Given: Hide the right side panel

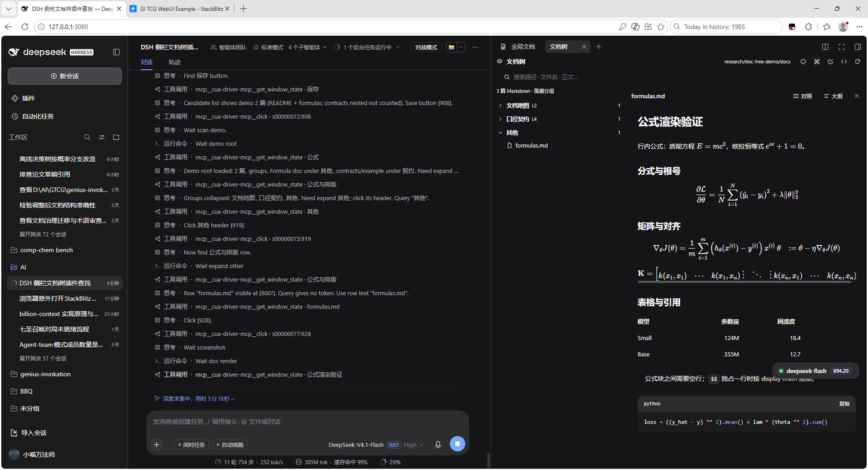Looking at the screenshot, I should (858, 47).
